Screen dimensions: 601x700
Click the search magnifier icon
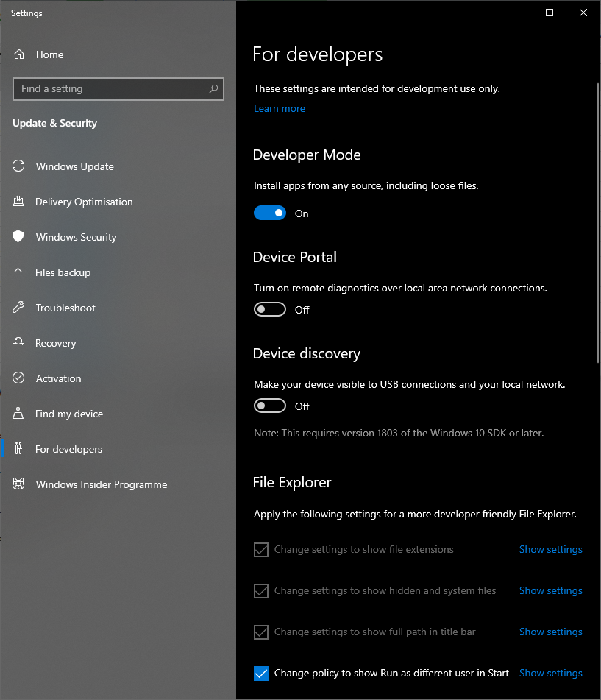pos(213,89)
